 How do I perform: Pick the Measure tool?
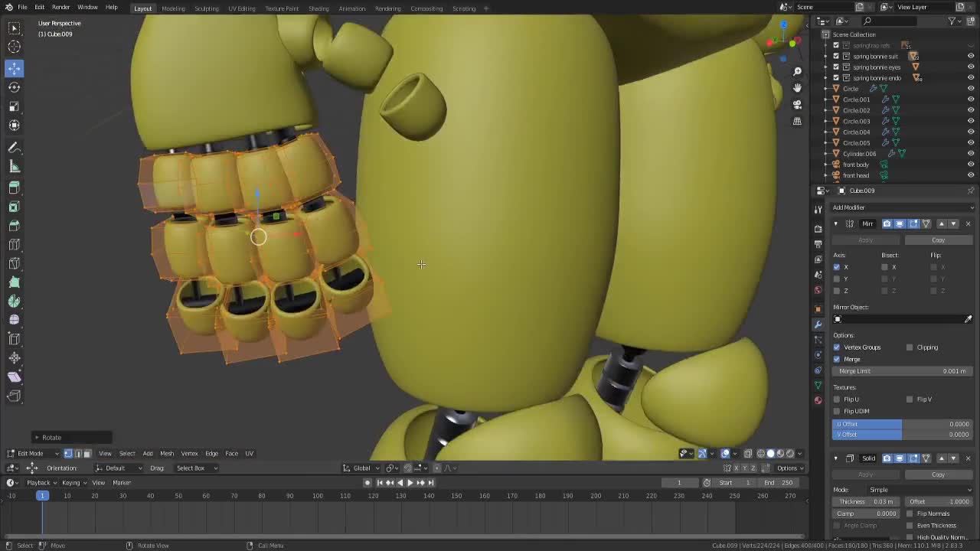(14, 166)
